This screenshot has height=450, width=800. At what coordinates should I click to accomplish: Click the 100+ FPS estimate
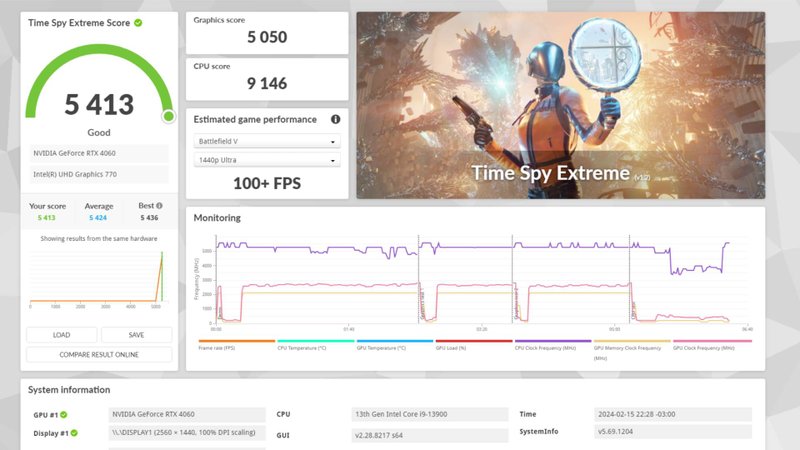[267, 183]
